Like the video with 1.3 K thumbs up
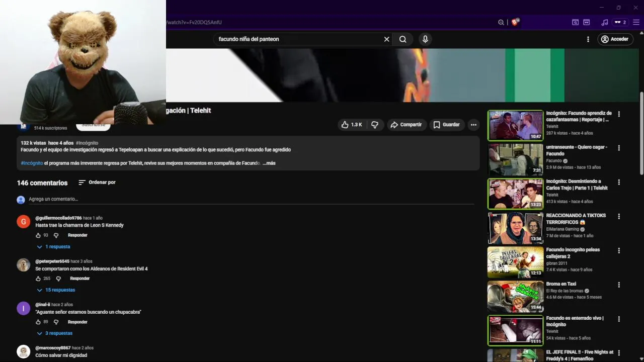The image size is (644, 362). coord(352,125)
